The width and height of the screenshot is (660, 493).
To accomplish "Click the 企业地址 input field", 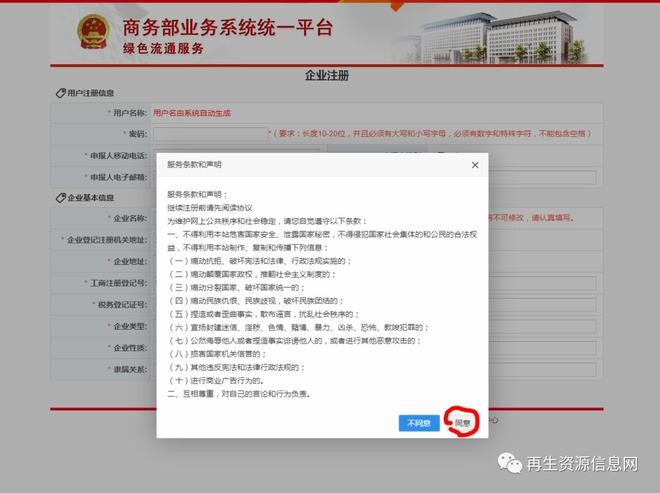I will point(156,261).
